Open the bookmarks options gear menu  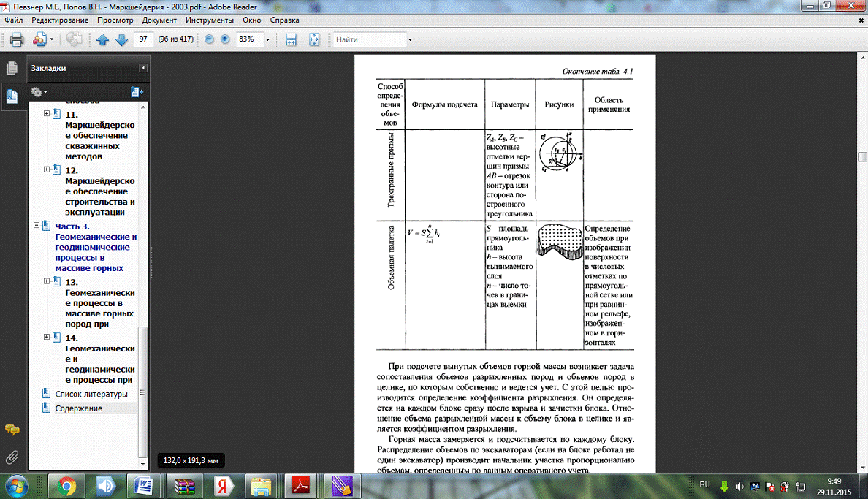(x=39, y=92)
